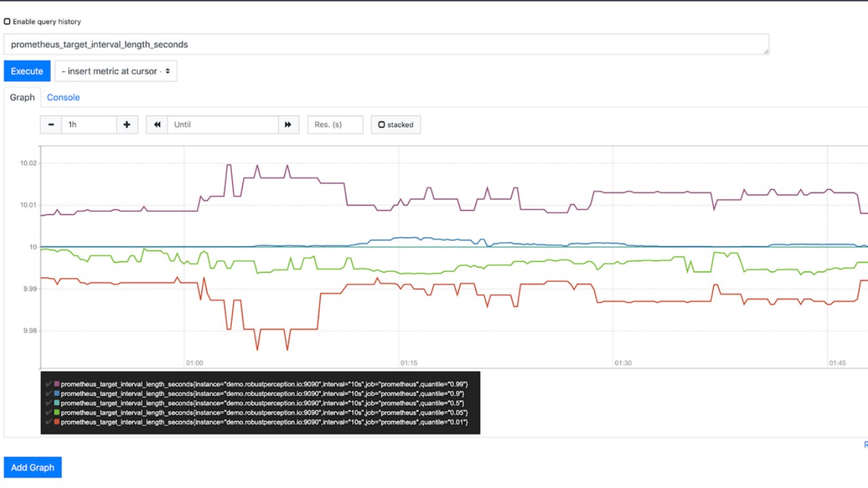Click the minus button to decrease range
The height and width of the screenshot is (488, 868).
[51, 125]
